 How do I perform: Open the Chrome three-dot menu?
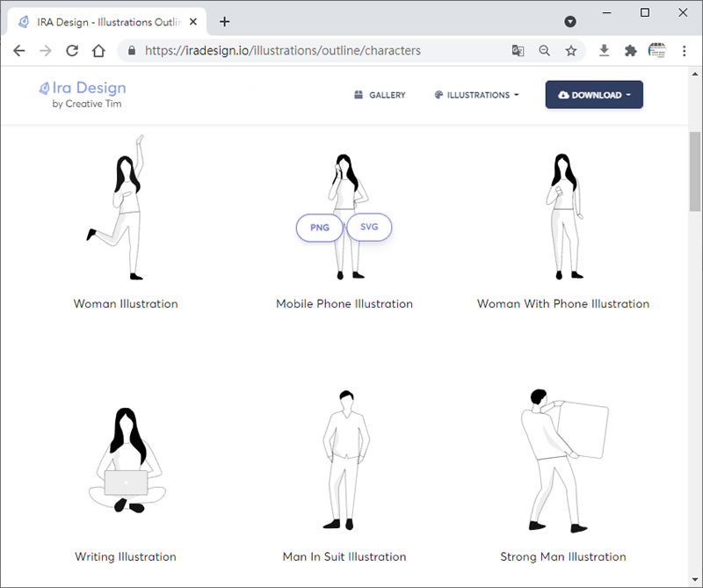[684, 51]
